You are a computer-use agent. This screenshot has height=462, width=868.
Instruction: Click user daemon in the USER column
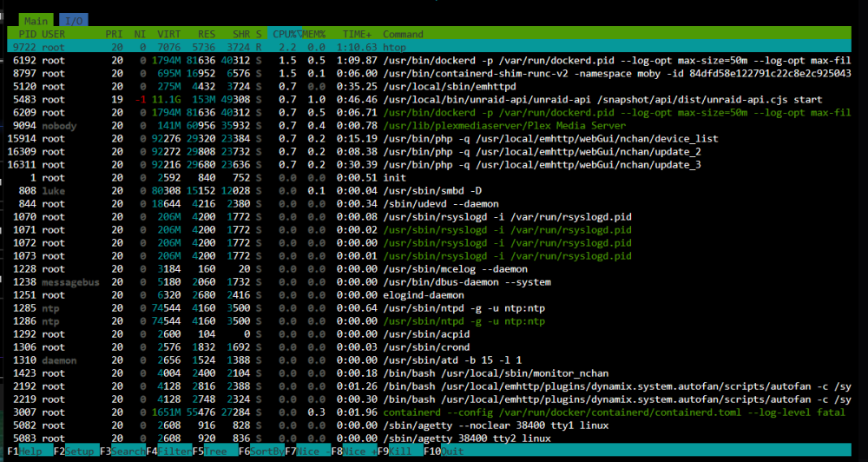tap(59, 360)
